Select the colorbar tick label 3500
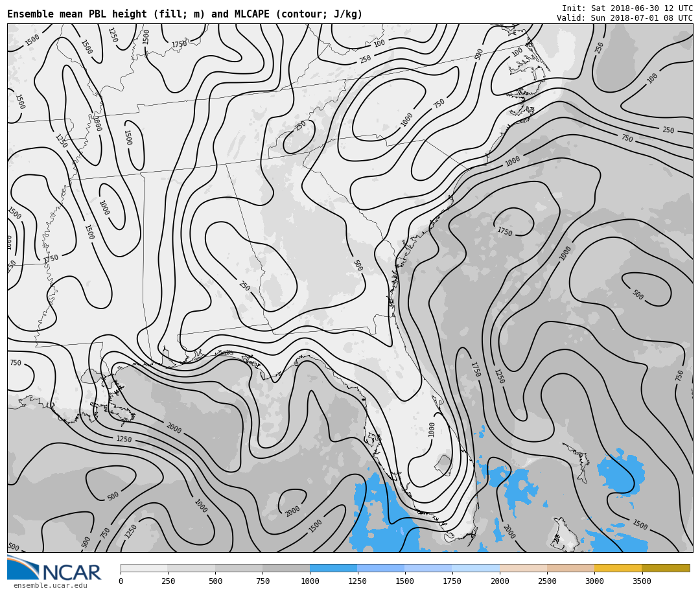Screen dimensions: 700x593 tap(642, 581)
